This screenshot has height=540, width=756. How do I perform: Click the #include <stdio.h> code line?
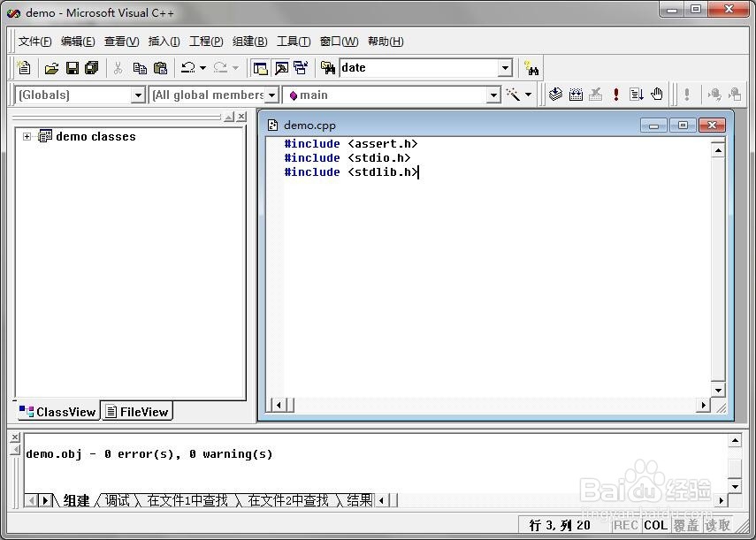point(347,157)
